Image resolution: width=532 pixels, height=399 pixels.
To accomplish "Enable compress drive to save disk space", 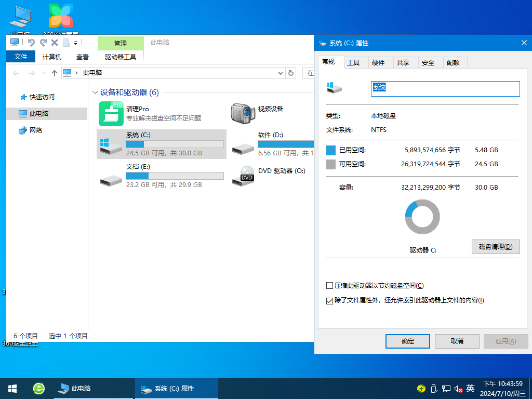I will pyautogui.click(x=329, y=285).
